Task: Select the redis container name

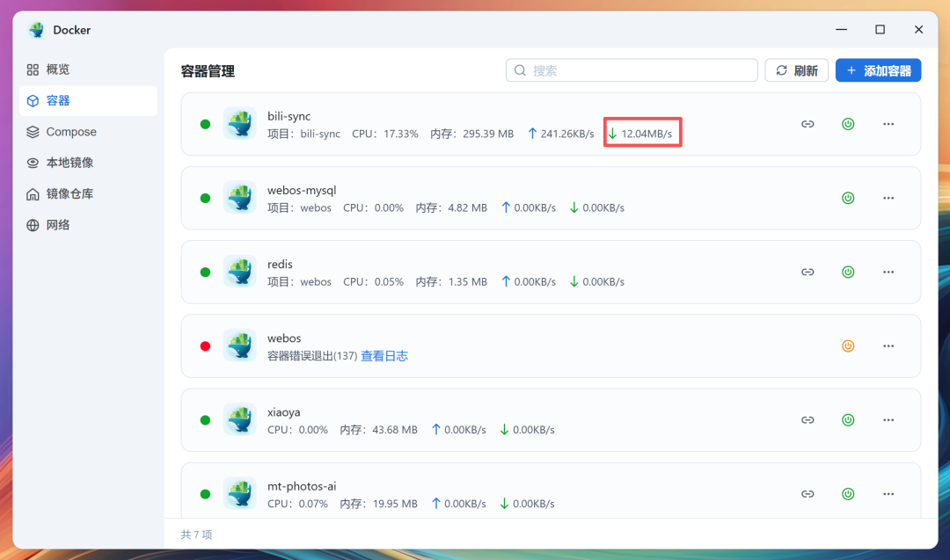Action: pyautogui.click(x=280, y=264)
